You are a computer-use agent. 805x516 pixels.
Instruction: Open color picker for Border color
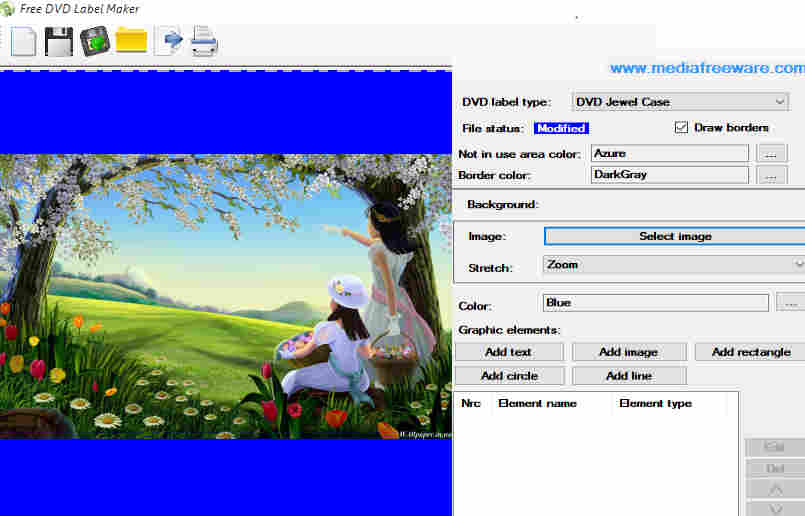[771, 175]
